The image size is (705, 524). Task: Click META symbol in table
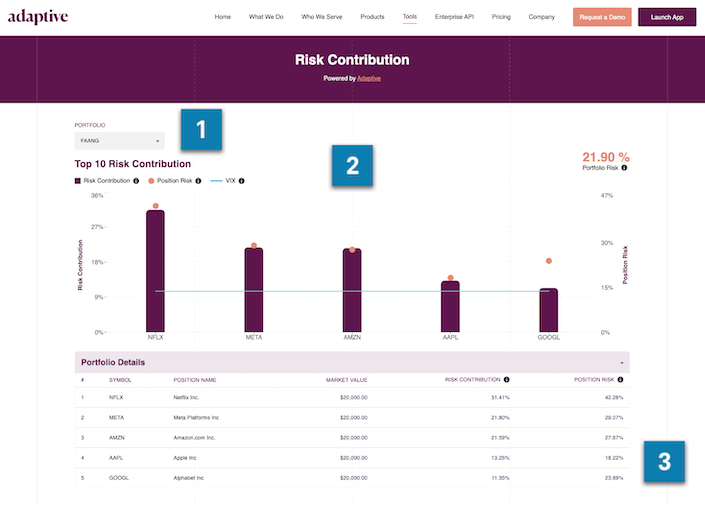click(x=116, y=418)
